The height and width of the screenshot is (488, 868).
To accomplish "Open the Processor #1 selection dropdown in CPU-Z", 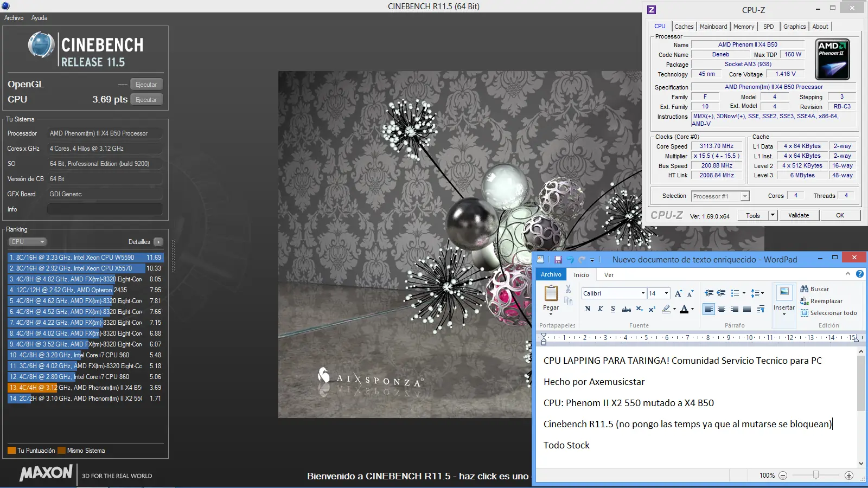I will click(x=745, y=196).
